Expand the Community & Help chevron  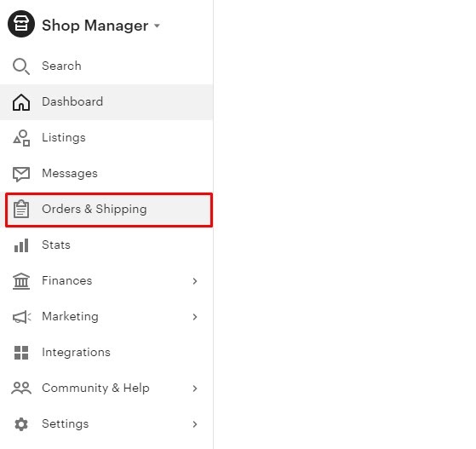click(195, 389)
